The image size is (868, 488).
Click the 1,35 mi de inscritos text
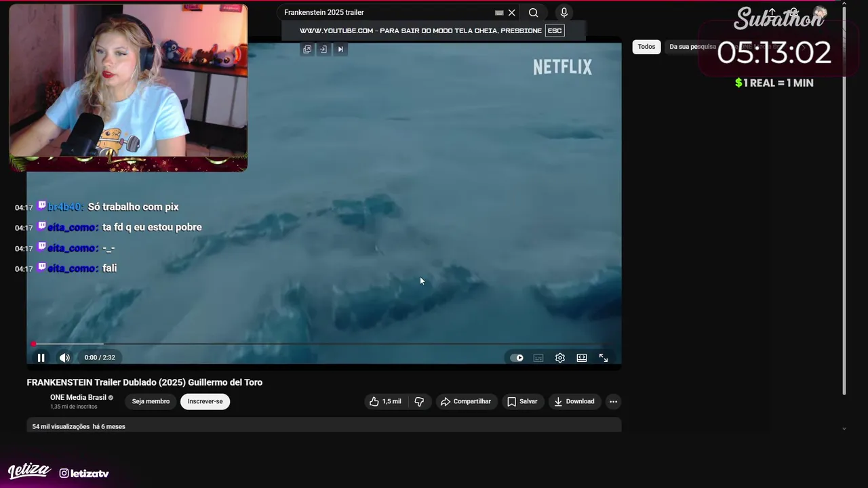click(73, 407)
